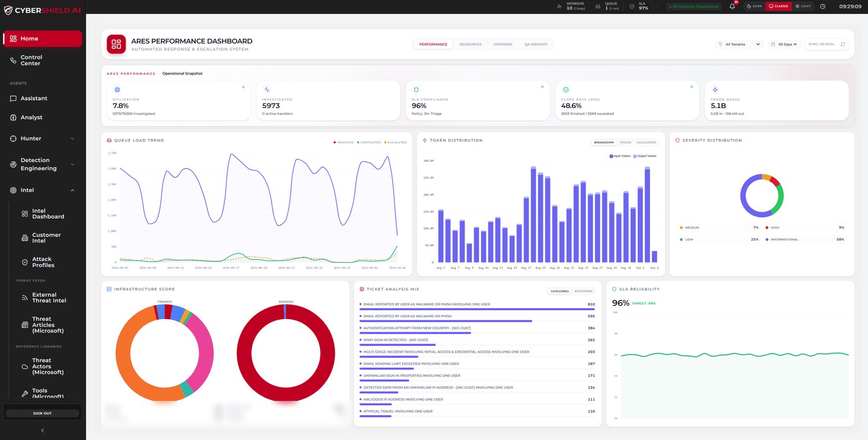The width and height of the screenshot is (868, 440).
Task: Switch to the QA Insights tab
Action: pyautogui.click(x=536, y=45)
